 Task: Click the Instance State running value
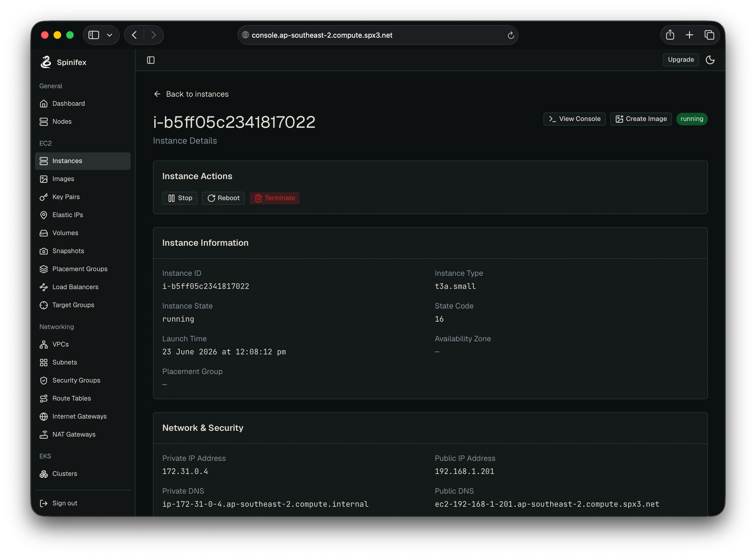click(x=178, y=319)
